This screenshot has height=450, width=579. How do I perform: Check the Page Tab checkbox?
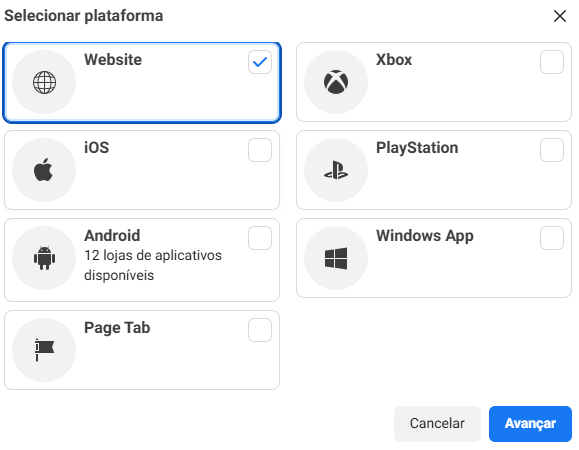click(260, 330)
